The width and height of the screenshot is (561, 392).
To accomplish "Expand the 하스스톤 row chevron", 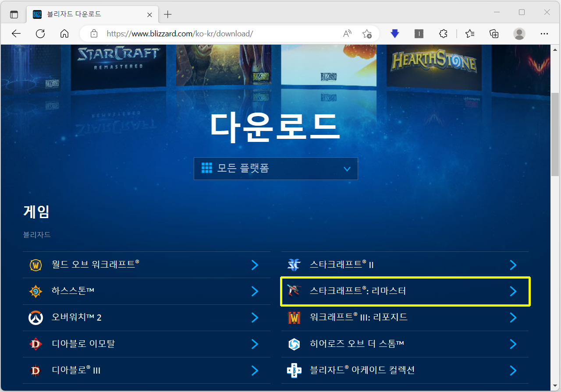I will coord(255,291).
